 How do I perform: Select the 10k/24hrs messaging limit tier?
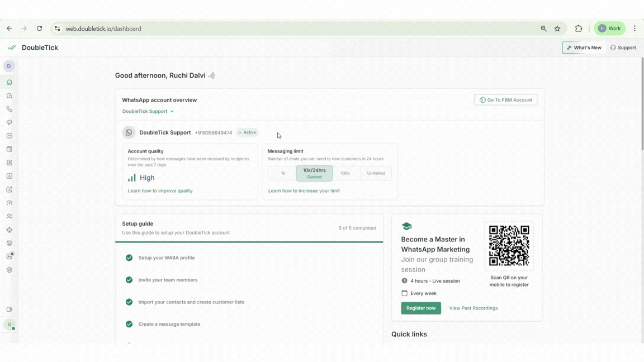(314, 173)
